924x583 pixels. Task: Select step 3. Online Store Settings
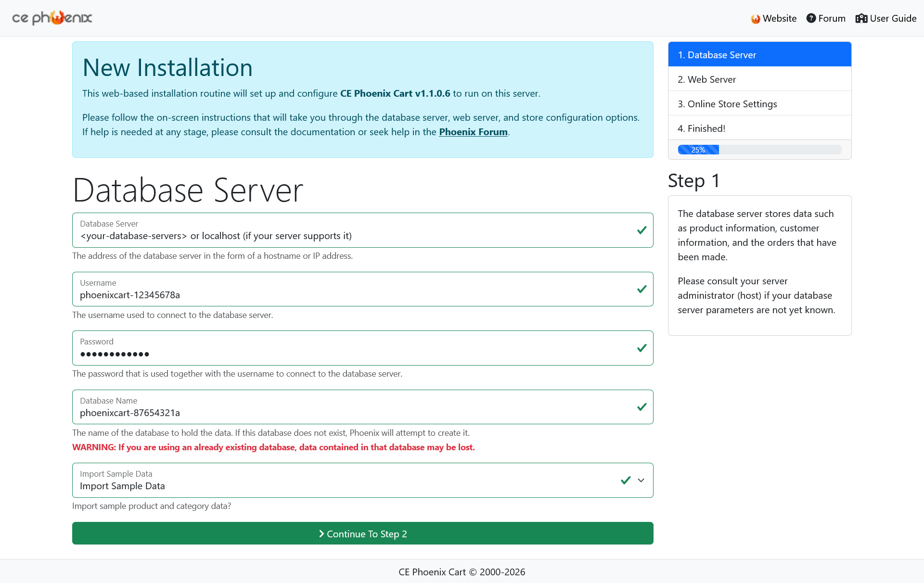point(759,103)
